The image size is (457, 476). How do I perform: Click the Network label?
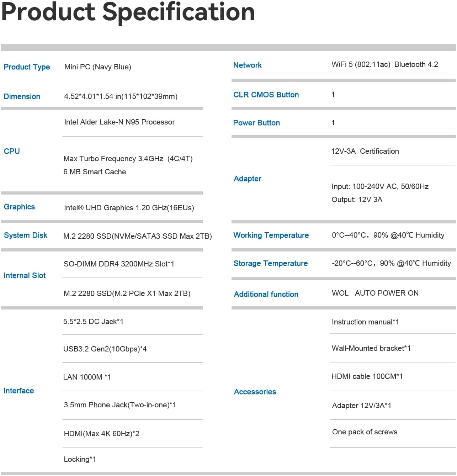tap(247, 65)
